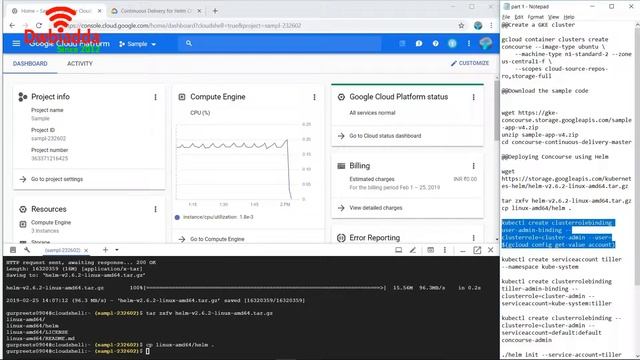Select the (sampl-232602) Cloud Shell session tab
Image resolution: width=640 pixels, height=360 pixels.
point(62,250)
